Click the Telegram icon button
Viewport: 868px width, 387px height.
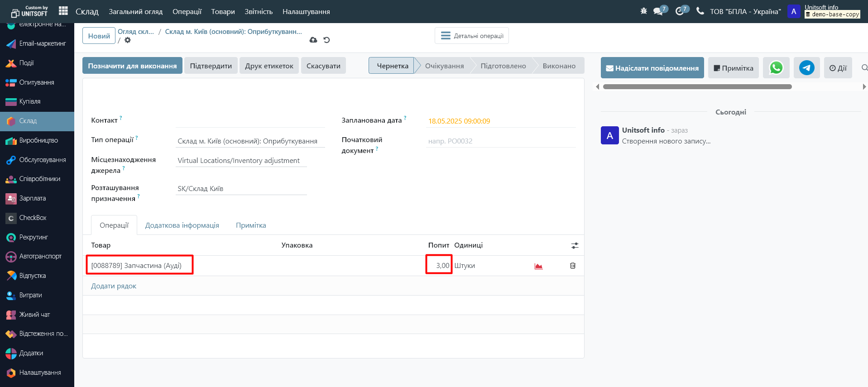tap(806, 68)
